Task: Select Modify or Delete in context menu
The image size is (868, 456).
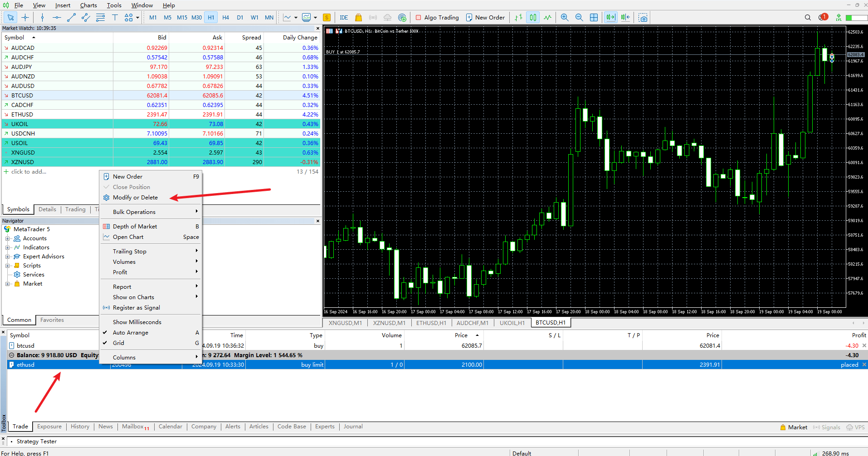Action: [x=150, y=198]
